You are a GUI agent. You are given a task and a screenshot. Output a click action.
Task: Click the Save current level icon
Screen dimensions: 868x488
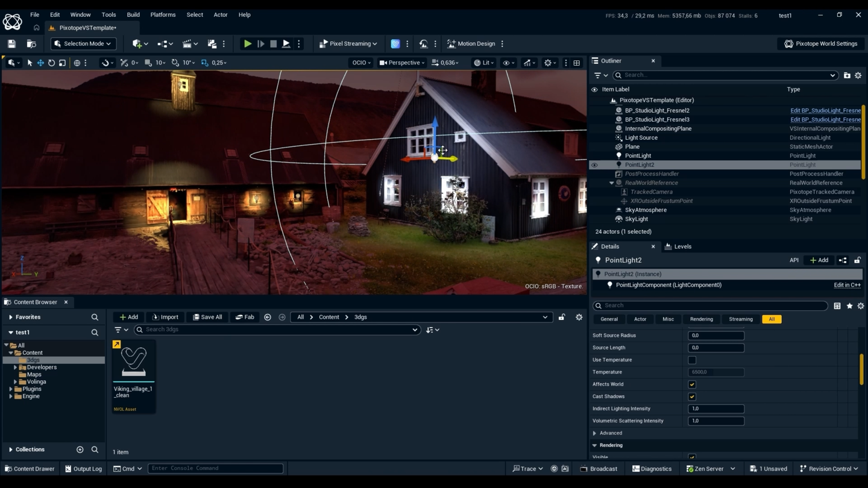click(11, 44)
